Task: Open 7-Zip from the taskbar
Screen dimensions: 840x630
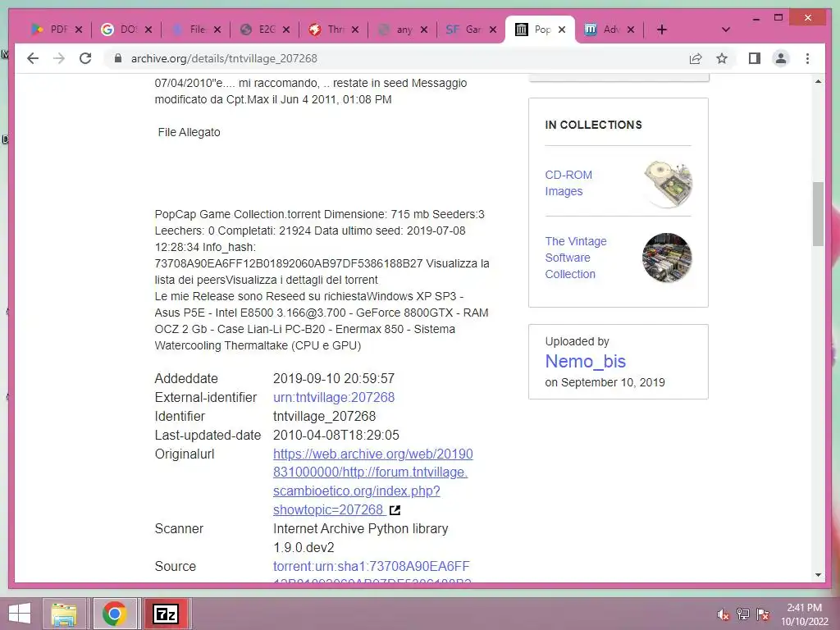Action: tap(165, 614)
